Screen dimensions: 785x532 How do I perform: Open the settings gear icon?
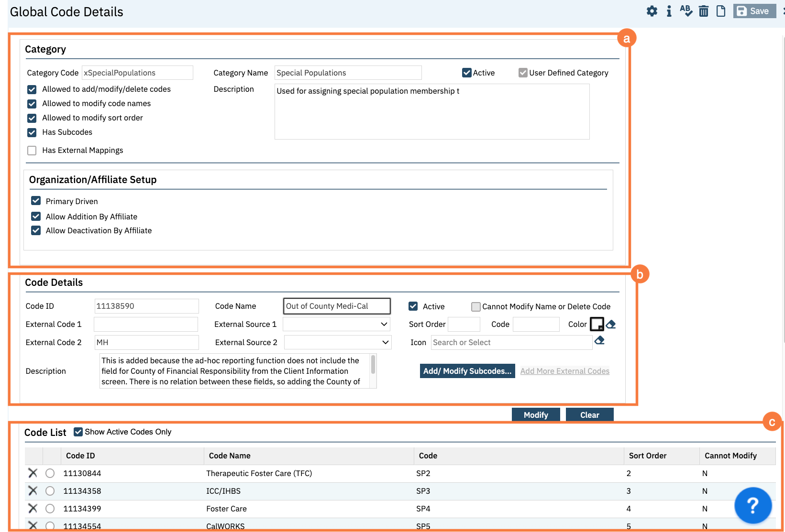652,11
